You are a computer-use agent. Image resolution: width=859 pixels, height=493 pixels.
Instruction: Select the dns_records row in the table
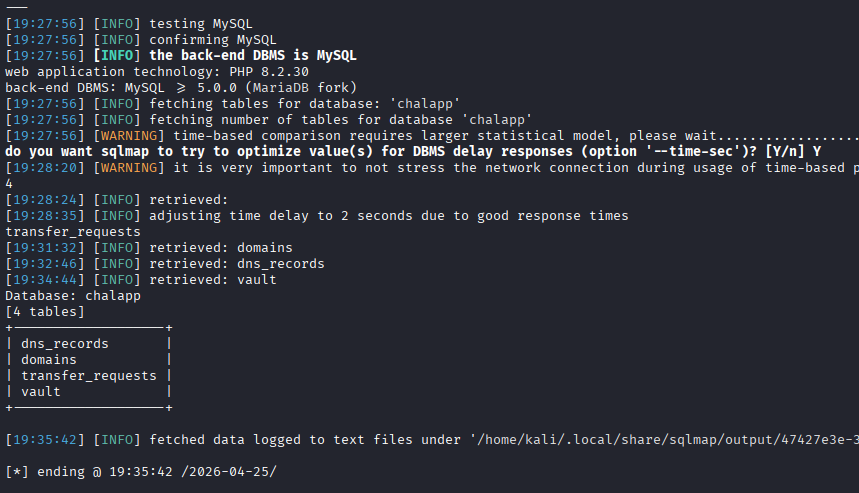point(65,343)
